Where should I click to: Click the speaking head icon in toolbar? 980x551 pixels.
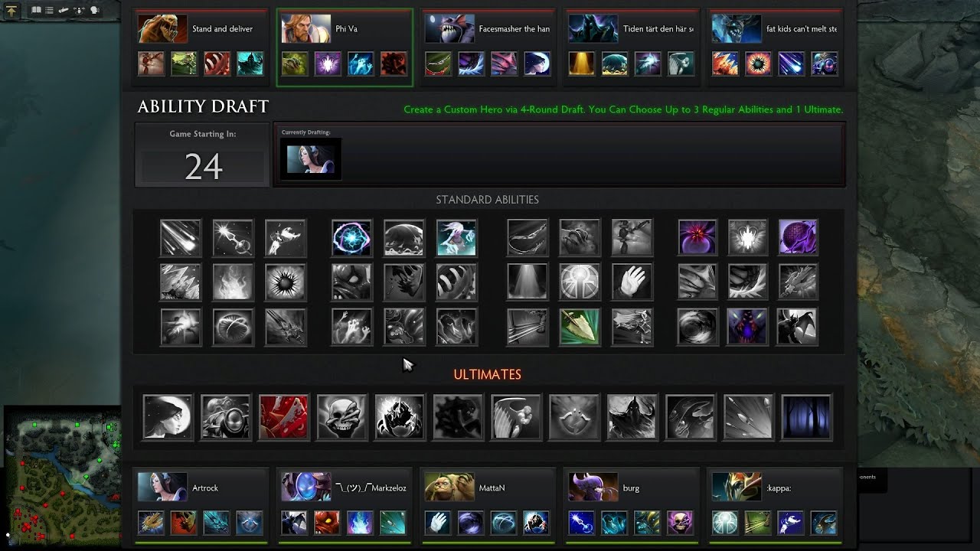[95, 11]
